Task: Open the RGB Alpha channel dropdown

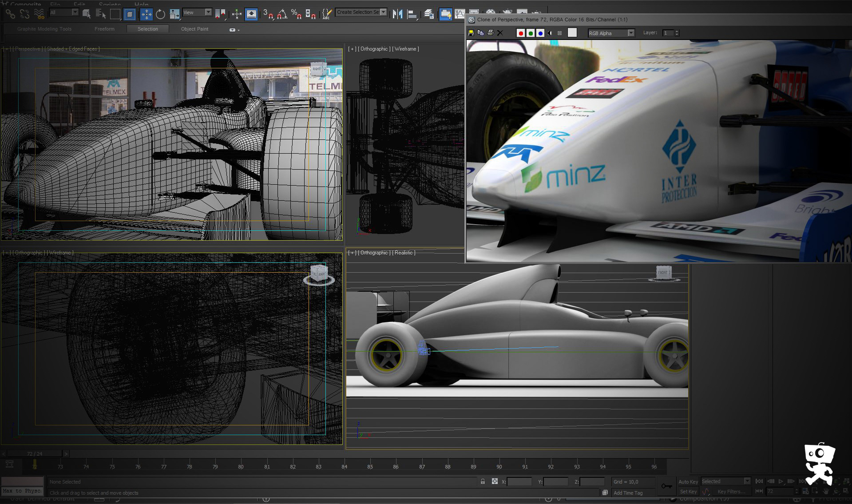Action: pos(611,33)
